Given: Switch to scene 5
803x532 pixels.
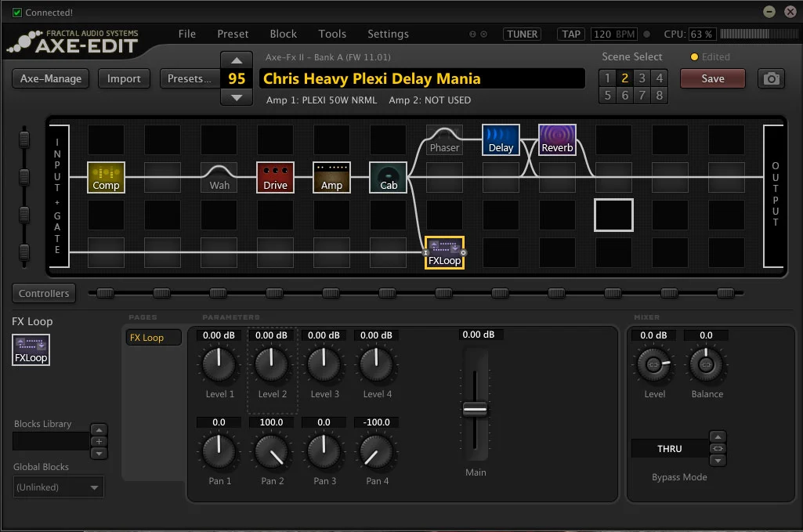Looking at the screenshot, I should [607, 96].
